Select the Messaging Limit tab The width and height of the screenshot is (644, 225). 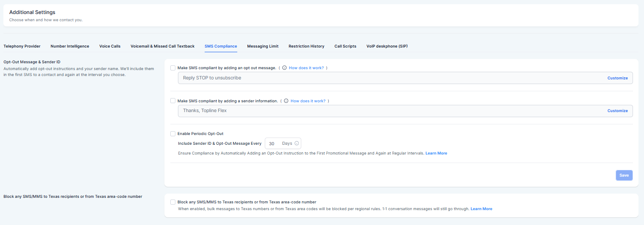click(263, 46)
